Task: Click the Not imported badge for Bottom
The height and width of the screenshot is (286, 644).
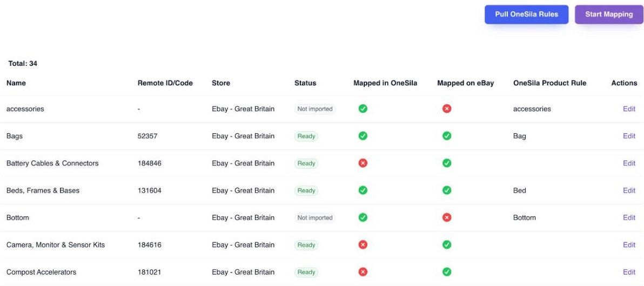Action: click(314, 218)
